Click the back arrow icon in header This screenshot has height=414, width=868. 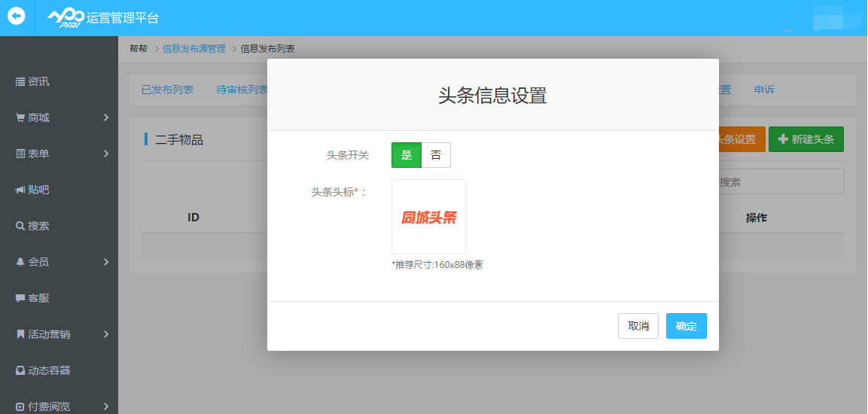click(x=17, y=17)
